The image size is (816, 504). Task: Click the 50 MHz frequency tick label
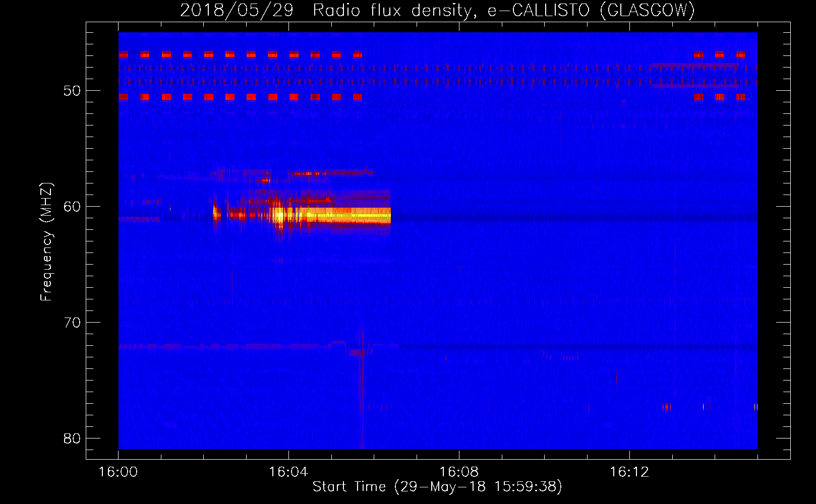[x=72, y=91]
